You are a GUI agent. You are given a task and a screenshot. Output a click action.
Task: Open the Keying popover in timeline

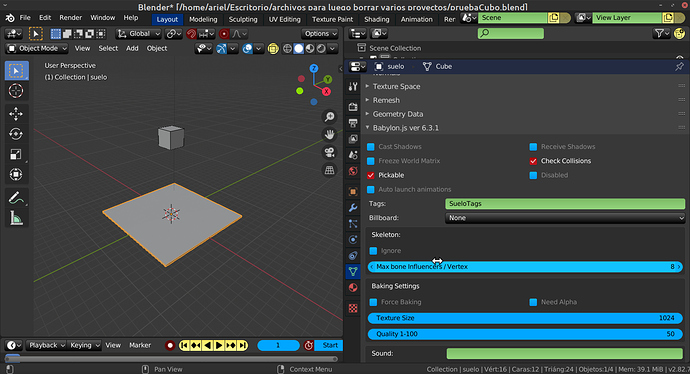tap(85, 345)
